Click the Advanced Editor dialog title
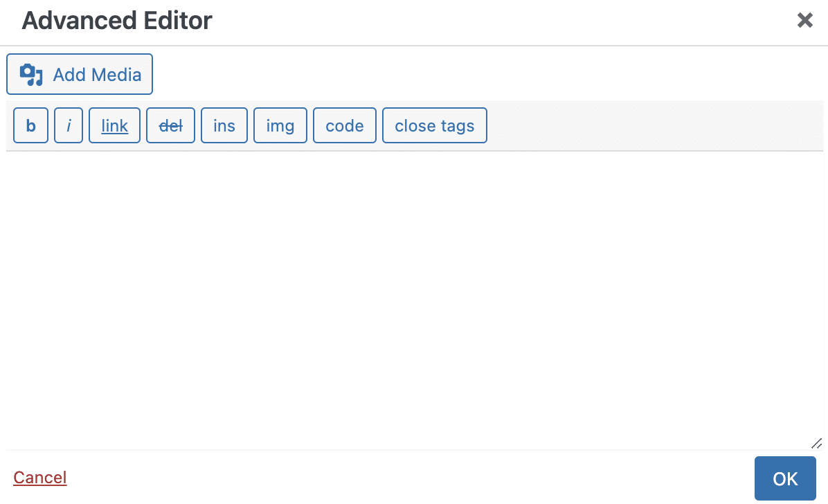The image size is (828, 504). click(x=117, y=21)
